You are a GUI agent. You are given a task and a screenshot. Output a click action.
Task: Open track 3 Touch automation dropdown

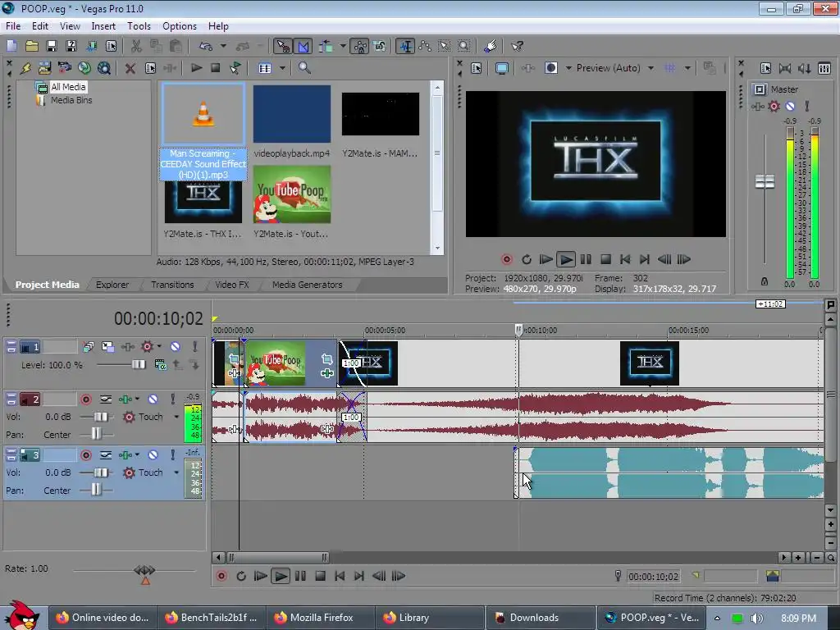click(176, 472)
